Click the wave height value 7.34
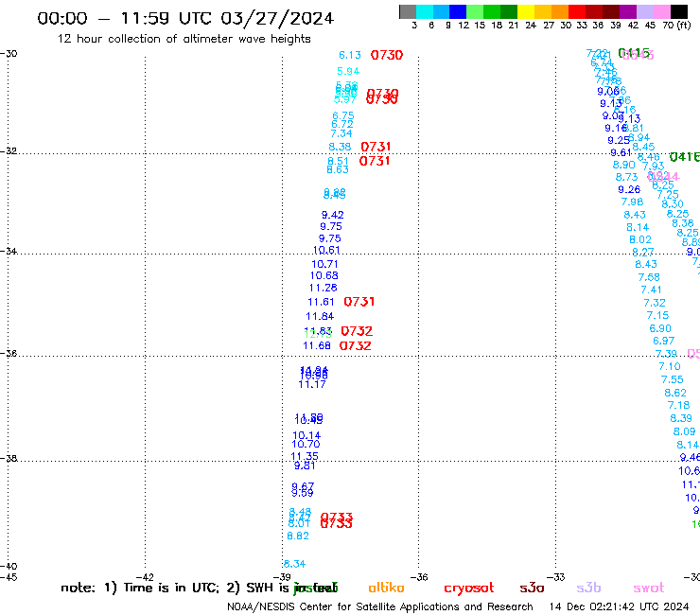 (341, 133)
